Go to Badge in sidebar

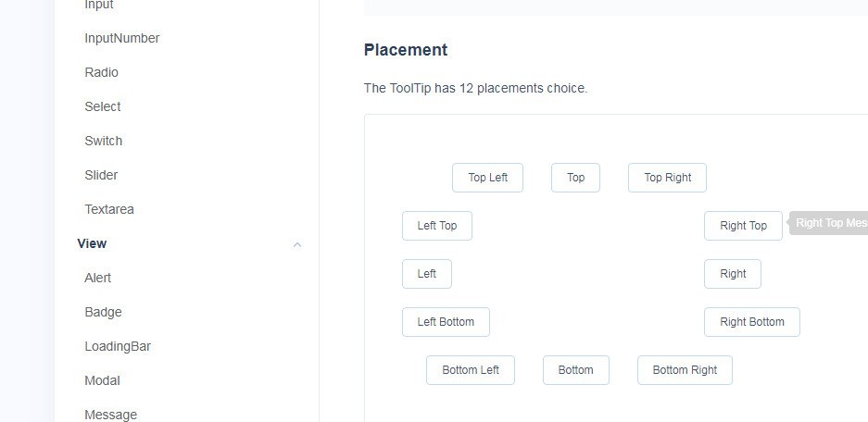coord(103,312)
